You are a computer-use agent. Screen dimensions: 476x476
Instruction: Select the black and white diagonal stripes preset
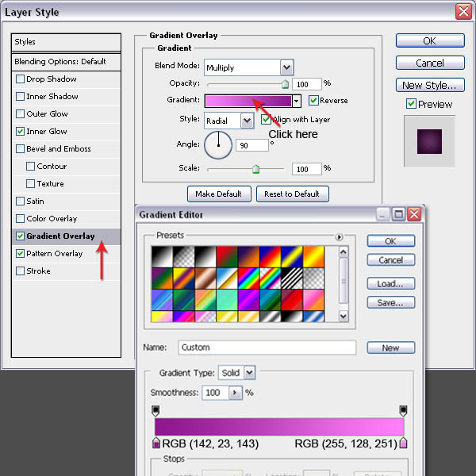[294, 278]
